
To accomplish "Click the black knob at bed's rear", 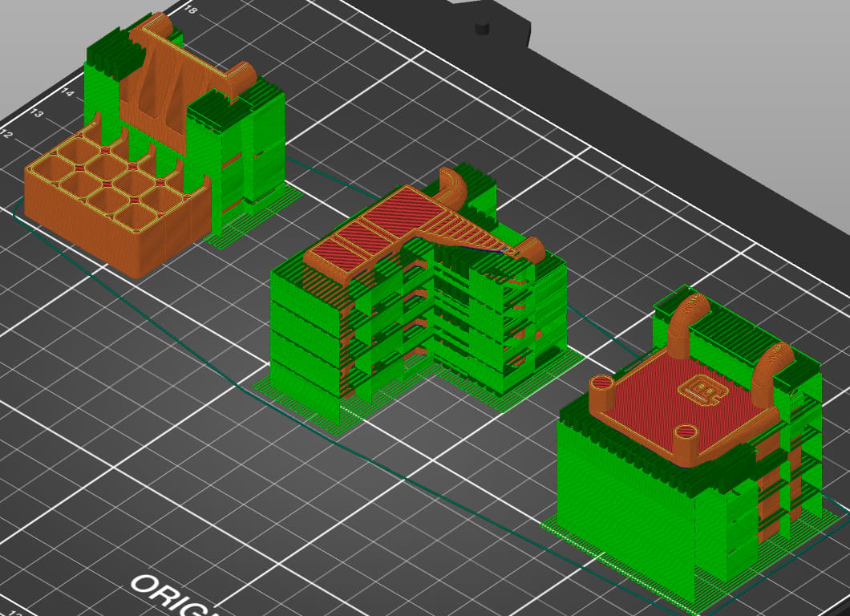I will point(481,28).
